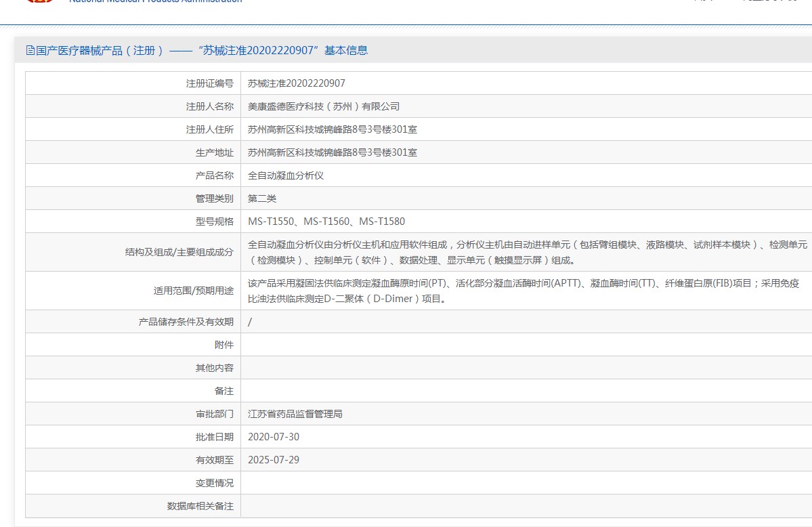
Task: Click the expiry date 2025-07-29
Action: tap(274, 460)
